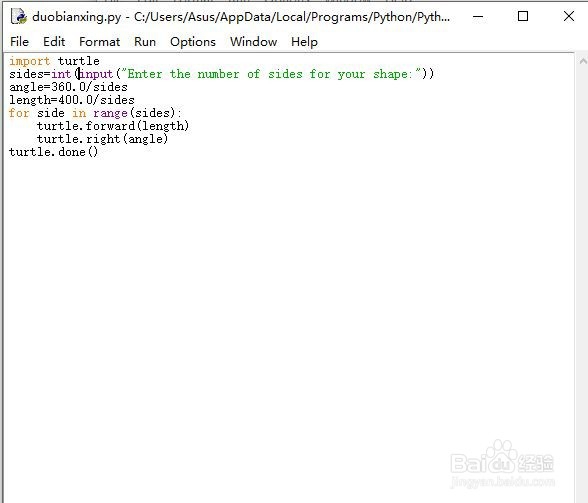Image resolution: width=588 pixels, height=503 pixels.
Task: Click the 'turtle.done()' line
Action: tap(54, 152)
